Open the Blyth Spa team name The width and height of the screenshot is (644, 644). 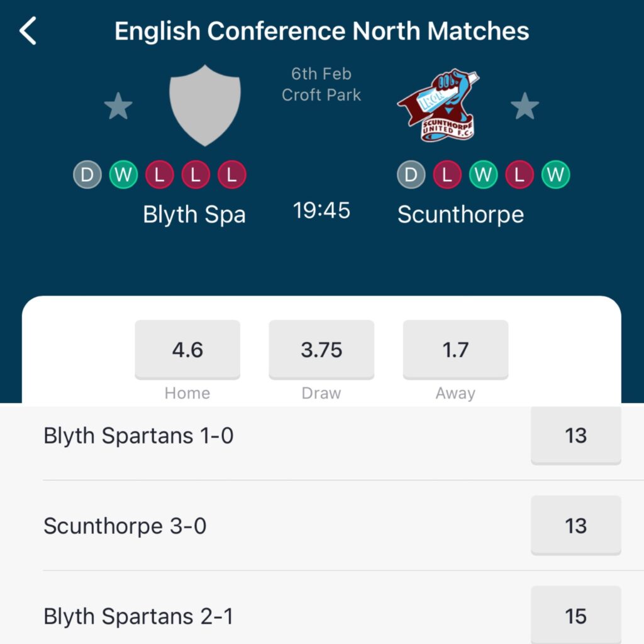tap(194, 215)
